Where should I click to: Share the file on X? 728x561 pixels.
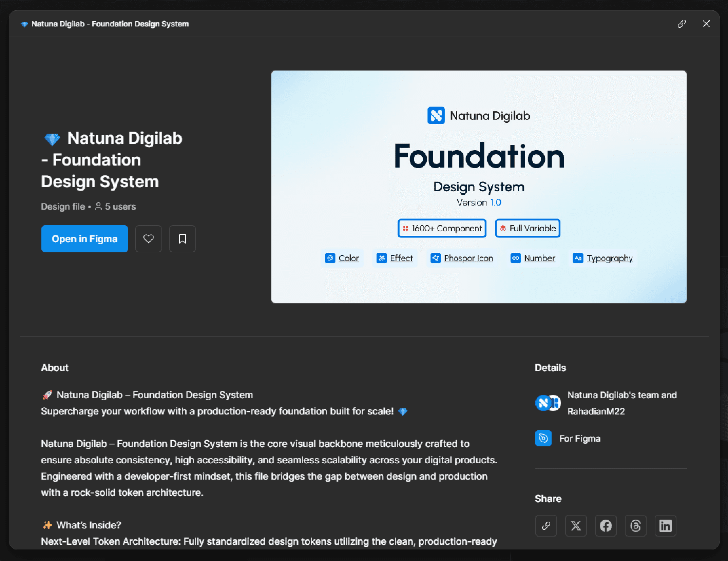pyautogui.click(x=576, y=526)
